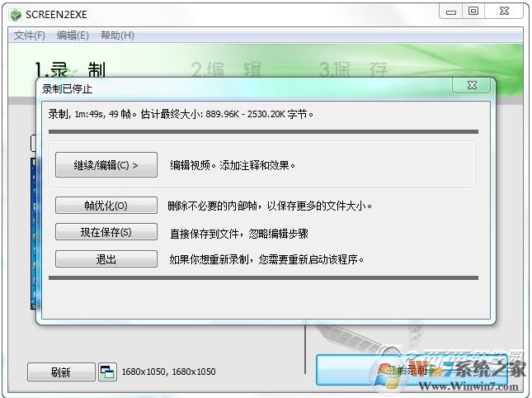Click the recording summary text 录制, 1m:49s

click(x=76, y=114)
